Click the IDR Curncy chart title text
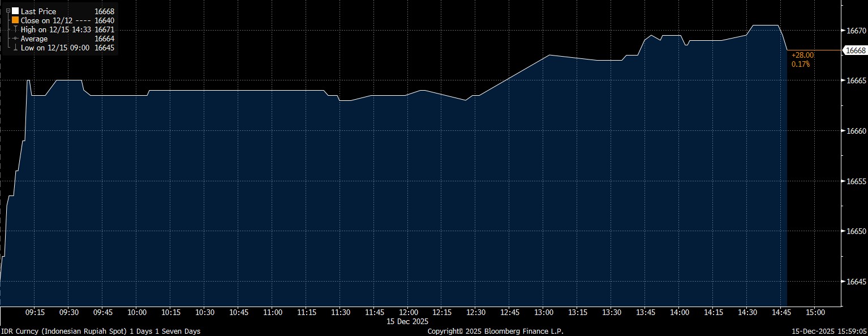The height and width of the screenshot is (336, 868). coord(101,331)
